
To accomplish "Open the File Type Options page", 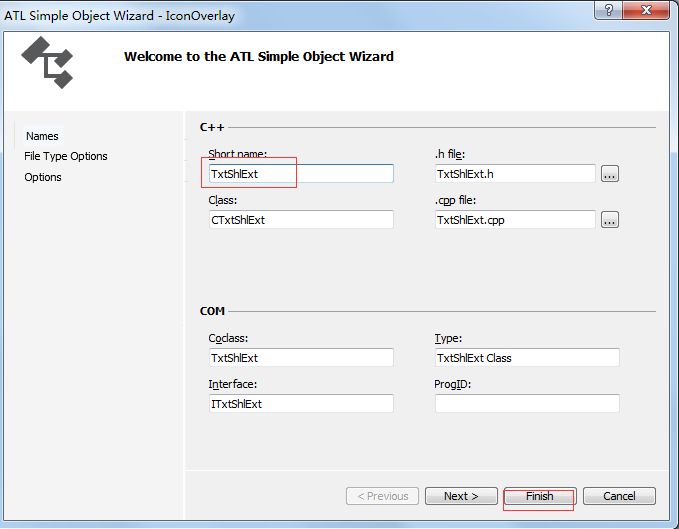I will [x=66, y=156].
